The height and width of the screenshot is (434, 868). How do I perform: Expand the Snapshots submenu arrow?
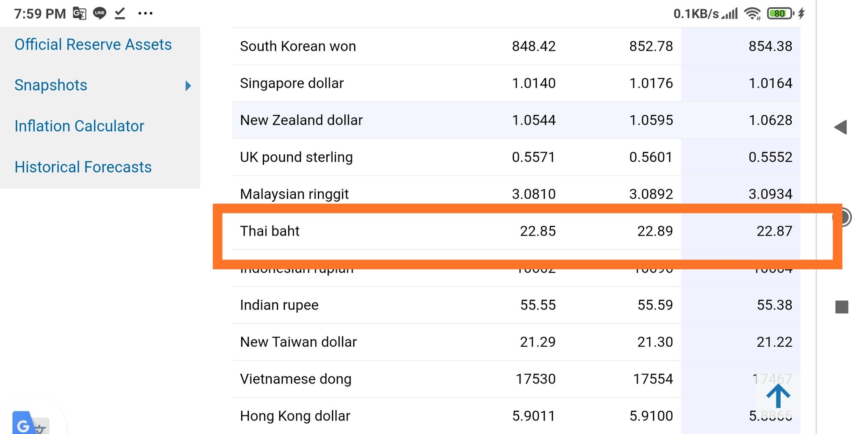(188, 86)
